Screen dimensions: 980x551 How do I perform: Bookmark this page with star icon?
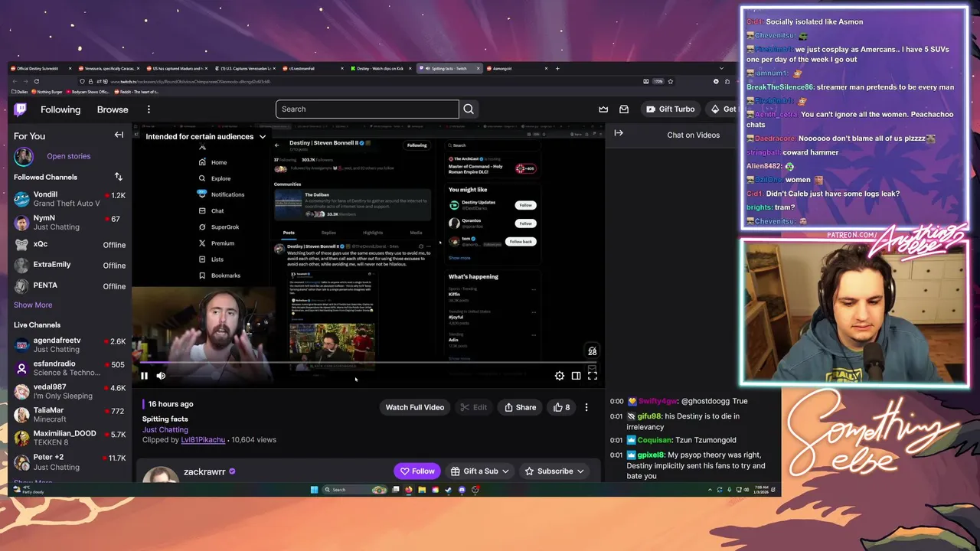[671, 81]
